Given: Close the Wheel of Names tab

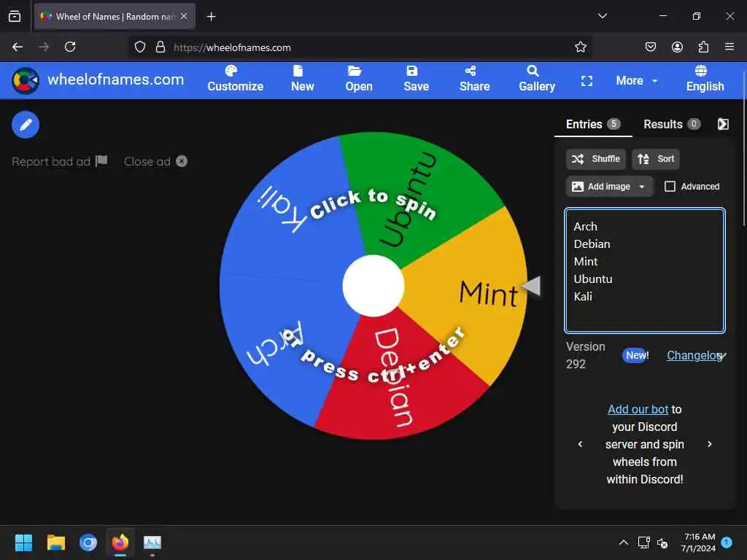Looking at the screenshot, I should tap(184, 17).
